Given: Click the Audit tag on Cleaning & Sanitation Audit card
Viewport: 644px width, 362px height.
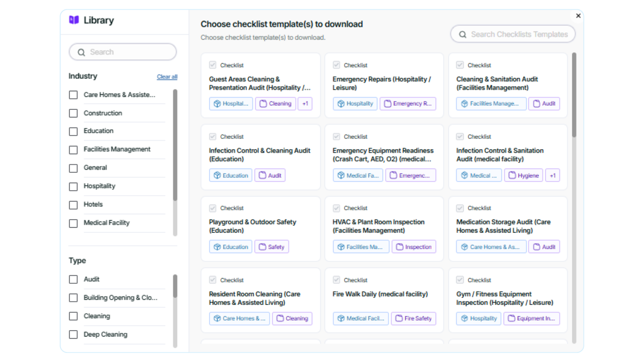Looking at the screenshot, I should click(x=544, y=104).
